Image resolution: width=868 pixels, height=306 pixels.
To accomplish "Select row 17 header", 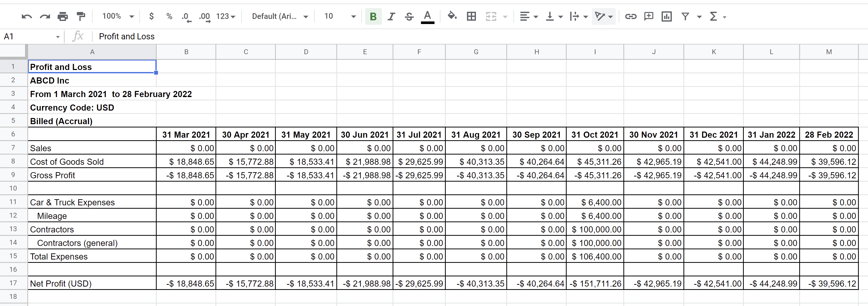I will click(x=13, y=283).
